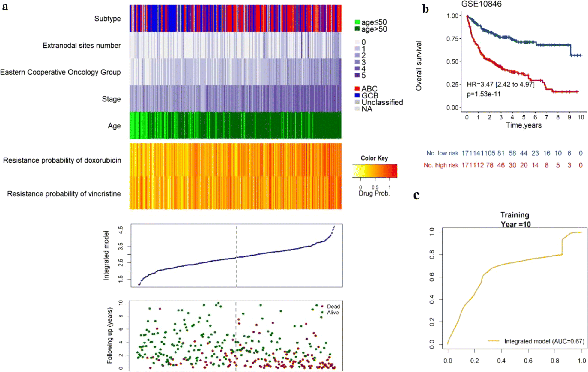Viewport: 588px width, 372px height.
Task: Select the Age row label
Action: pyautogui.click(x=114, y=126)
